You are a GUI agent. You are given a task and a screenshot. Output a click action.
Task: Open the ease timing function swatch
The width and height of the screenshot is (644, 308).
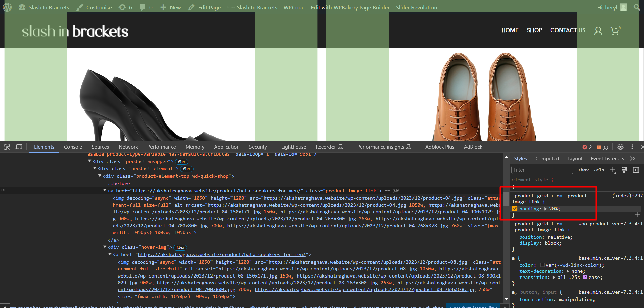point(585,277)
